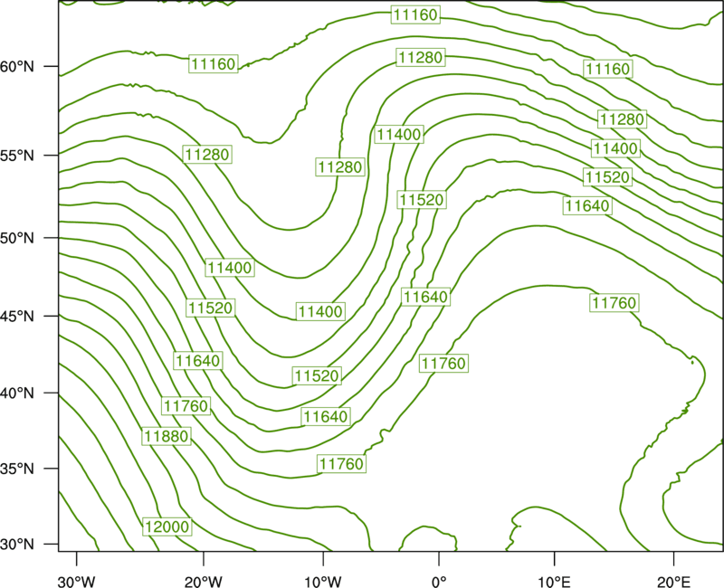The width and height of the screenshot is (724, 588).
Task: Click the 10°E longitude axis label
Action: pos(554,582)
